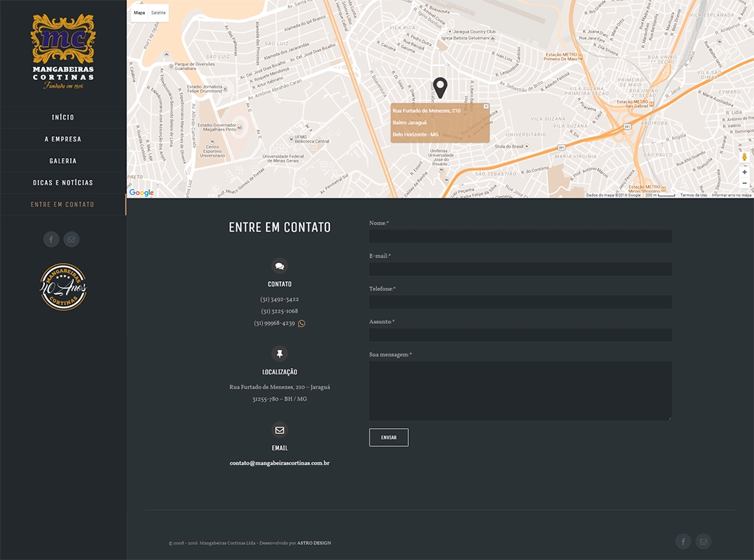Click the pushpin Localização icon

pos(279,354)
